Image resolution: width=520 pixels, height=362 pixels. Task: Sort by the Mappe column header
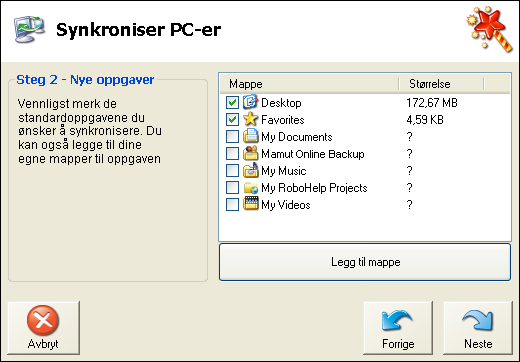[309, 84]
